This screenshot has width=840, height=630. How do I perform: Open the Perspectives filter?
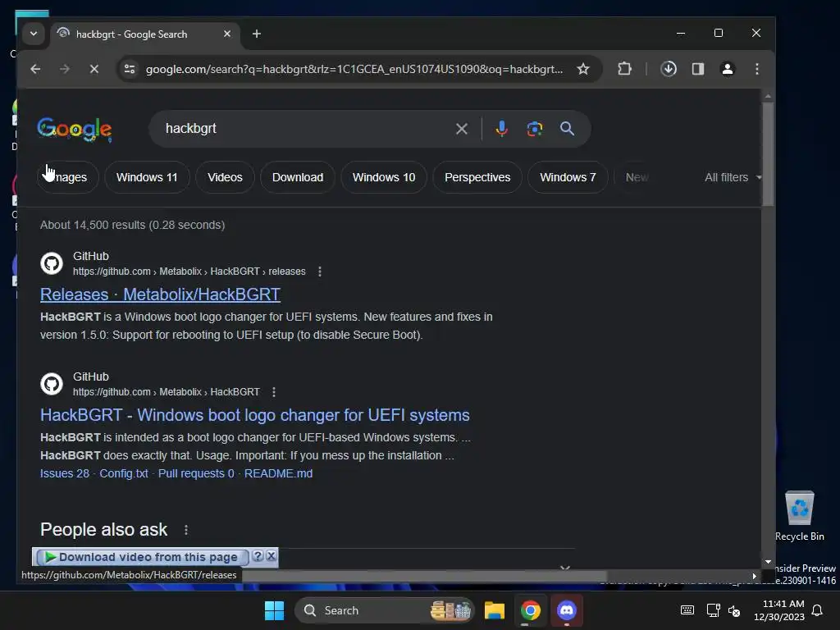click(x=477, y=177)
